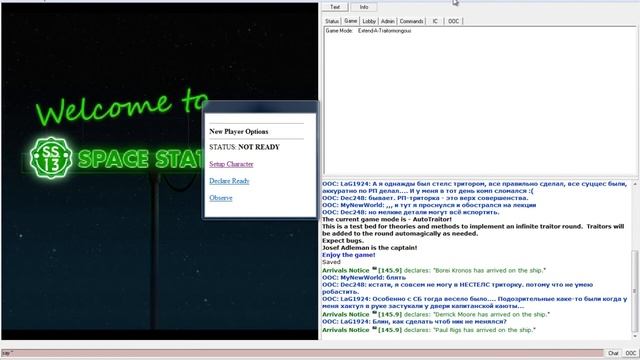Image resolution: width=640 pixels, height=360 pixels.
Task: Click the Observe link
Action: (x=220, y=198)
